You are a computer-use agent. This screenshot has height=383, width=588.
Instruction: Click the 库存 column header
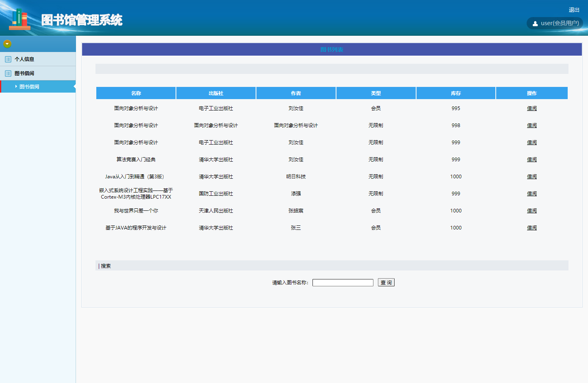point(456,93)
